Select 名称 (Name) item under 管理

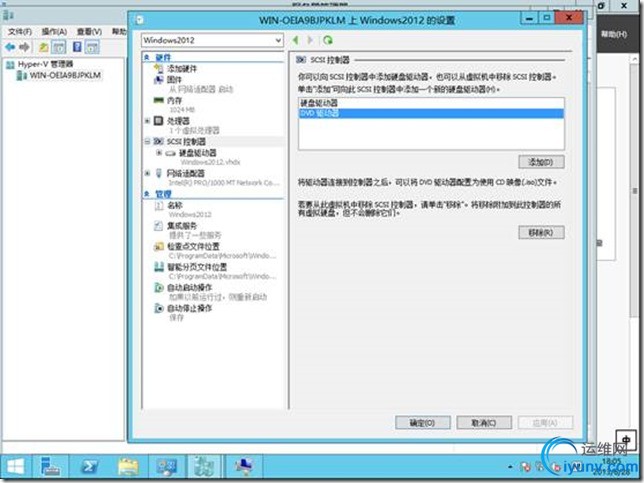[175, 205]
